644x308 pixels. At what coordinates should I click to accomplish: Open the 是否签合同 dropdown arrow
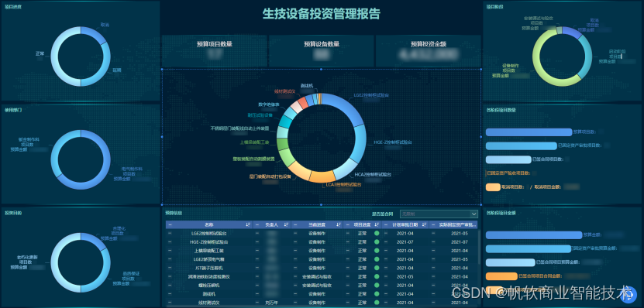pyautogui.click(x=474, y=214)
